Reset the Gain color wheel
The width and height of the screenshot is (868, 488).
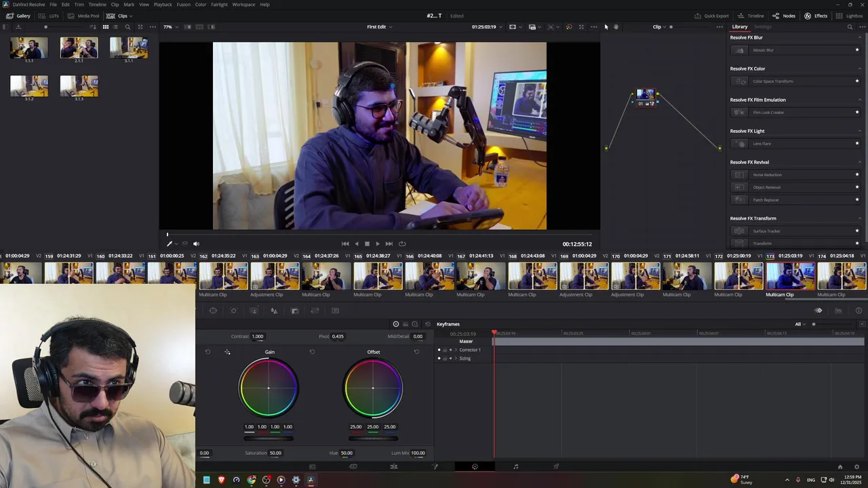(x=312, y=352)
